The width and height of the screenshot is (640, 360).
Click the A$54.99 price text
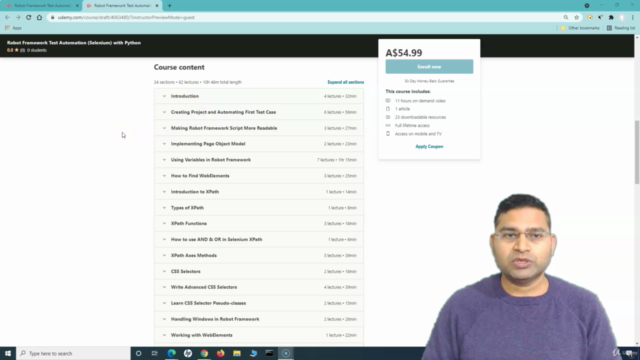(404, 53)
